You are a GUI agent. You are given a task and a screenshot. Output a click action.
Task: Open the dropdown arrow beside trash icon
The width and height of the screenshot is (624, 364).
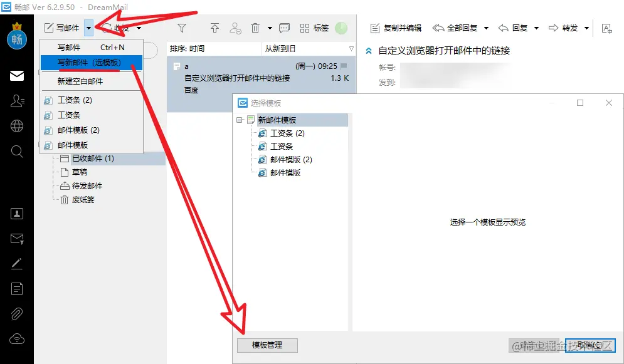[x=270, y=28]
